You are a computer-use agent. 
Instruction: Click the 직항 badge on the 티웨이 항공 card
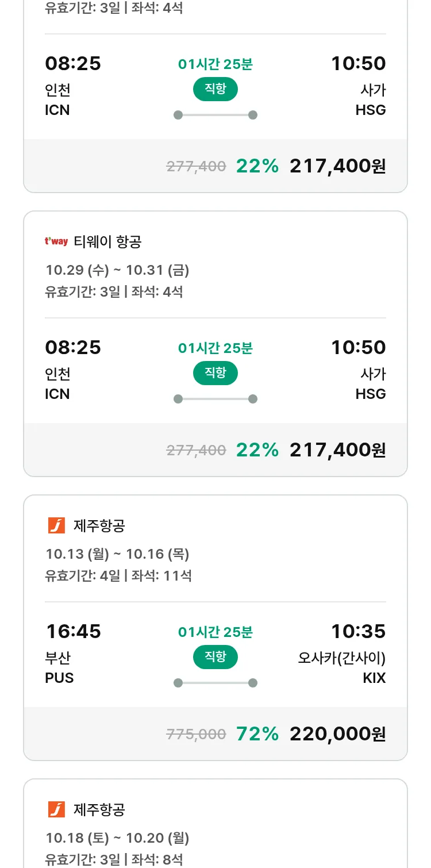(215, 373)
